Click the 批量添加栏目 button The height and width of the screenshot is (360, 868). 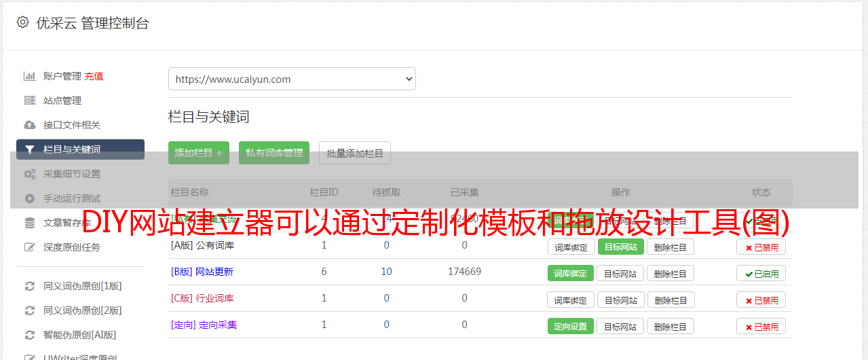click(355, 153)
